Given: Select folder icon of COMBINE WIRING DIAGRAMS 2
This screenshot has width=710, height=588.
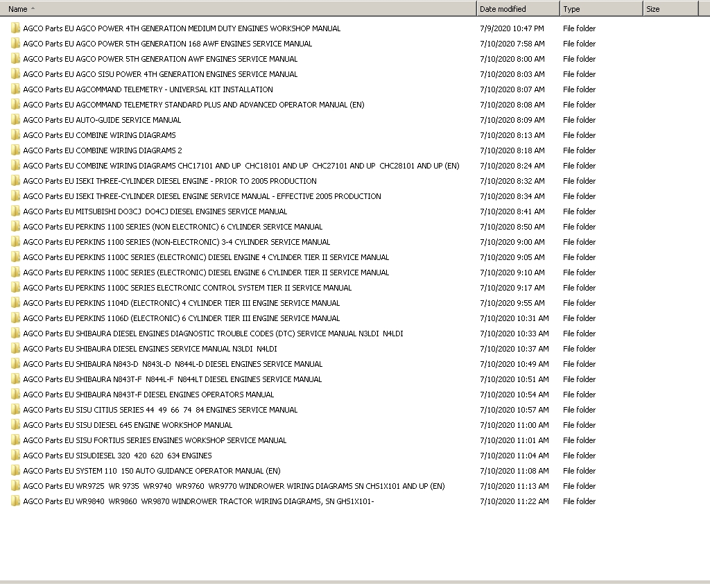Looking at the screenshot, I should pyautogui.click(x=15, y=150).
